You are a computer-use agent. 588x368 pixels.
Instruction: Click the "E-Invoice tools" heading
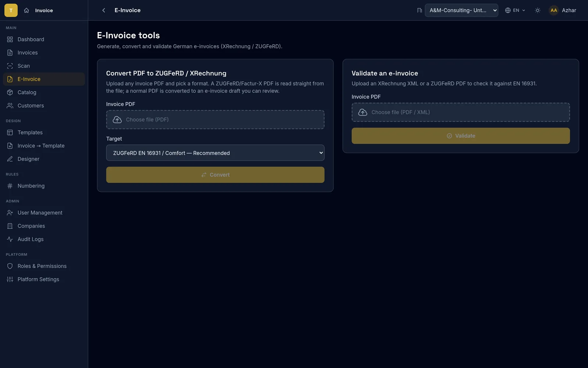pyautogui.click(x=128, y=35)
